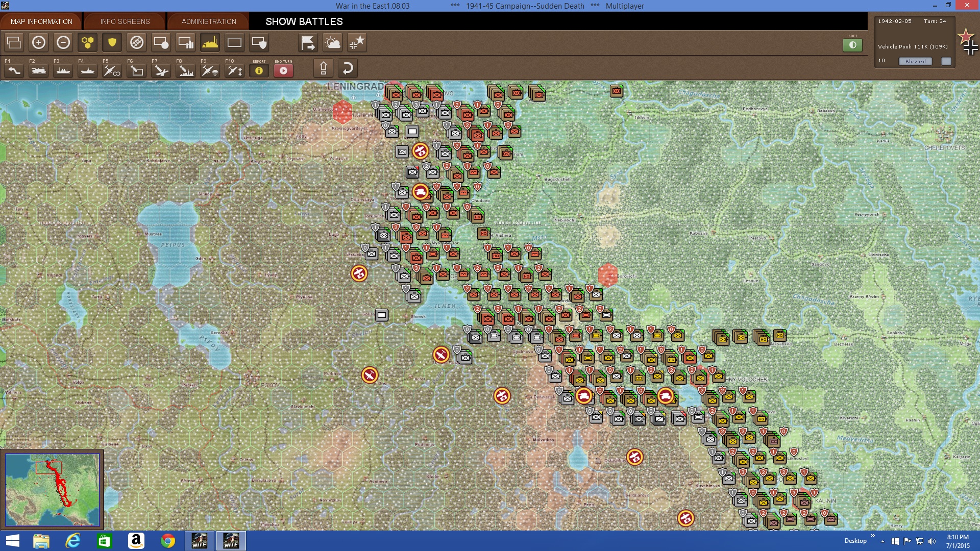Click the Vehicle Pool 111K text
This screenshot has height=551, width=980.
pyautogui.click(x=913, y=47)
